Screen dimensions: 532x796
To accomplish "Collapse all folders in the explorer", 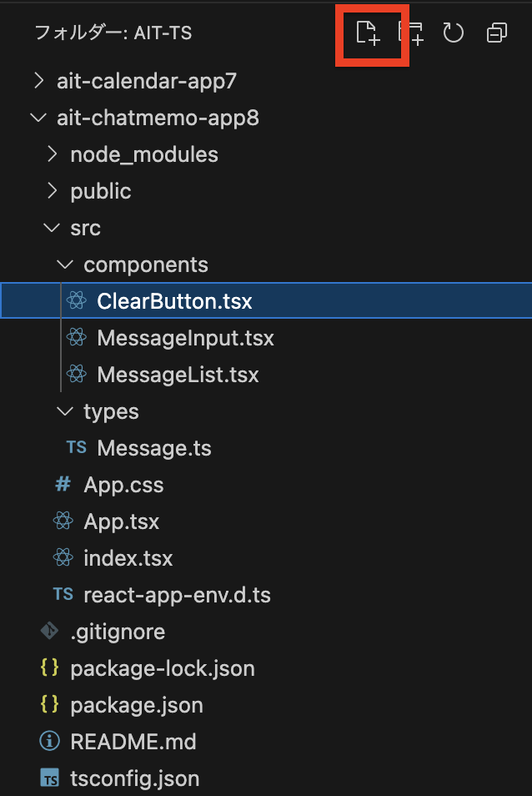I will (x=496, y=33).
